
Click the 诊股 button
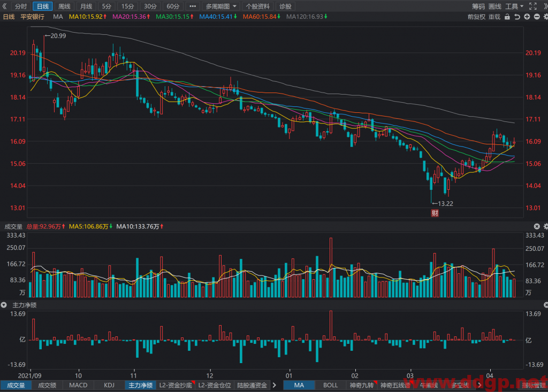pyautogui.click(x=285, y=6)
